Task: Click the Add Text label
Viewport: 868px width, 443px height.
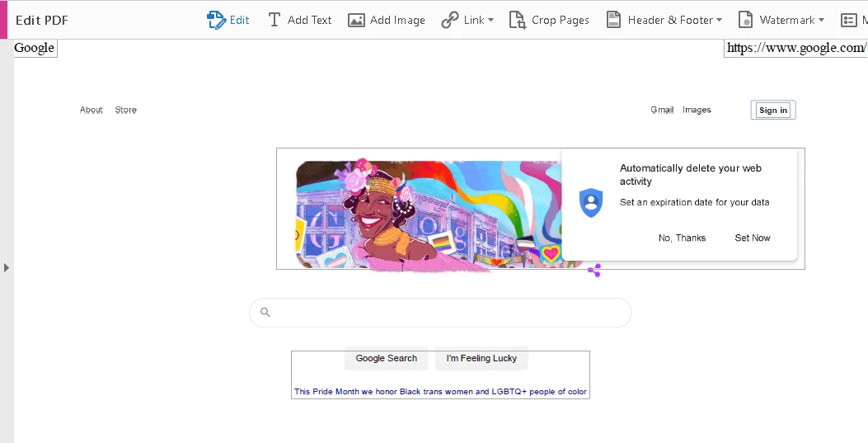Action: tap(309, 20)
